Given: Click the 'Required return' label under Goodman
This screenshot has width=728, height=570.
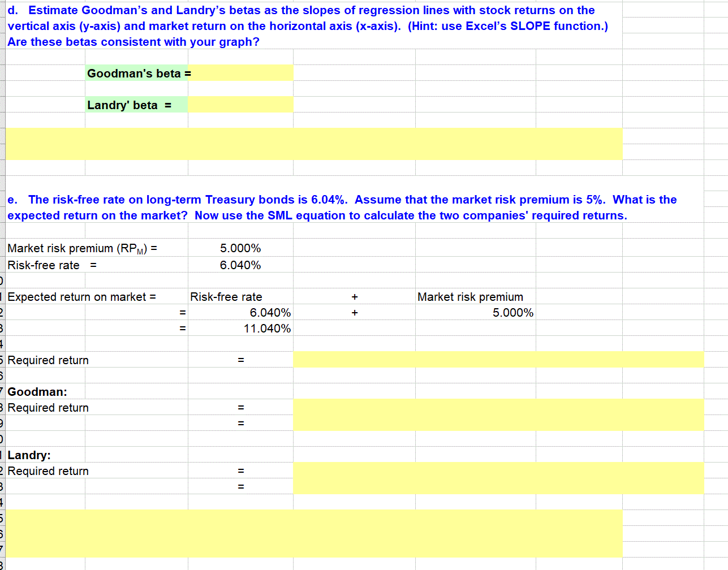Looking at the screenshot, I should 48,408.
